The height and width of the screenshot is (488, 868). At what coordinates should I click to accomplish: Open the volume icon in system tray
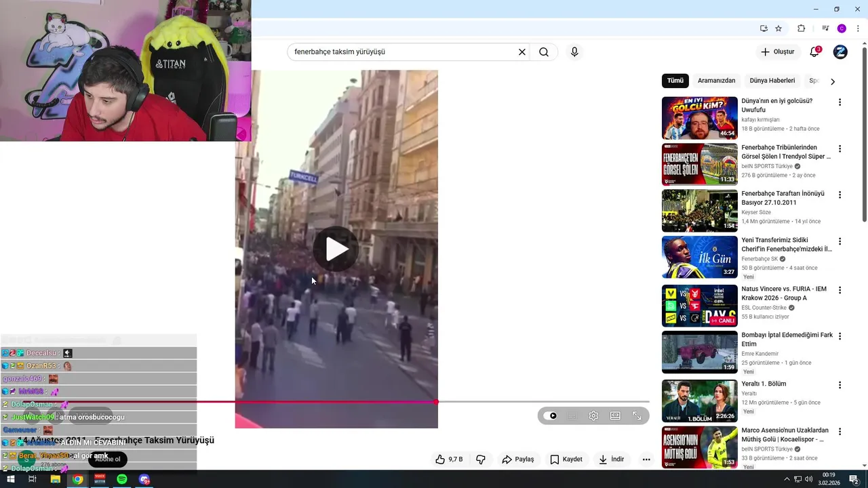tap(810, 479)
